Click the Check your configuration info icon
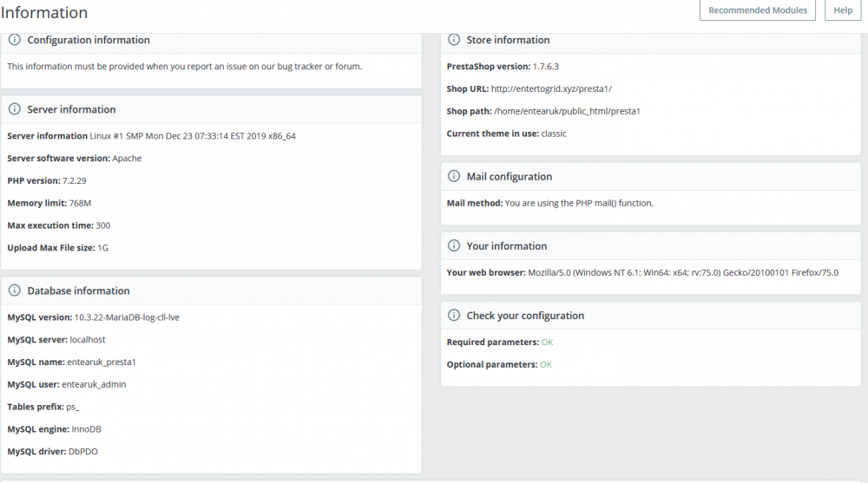 [454, 316]
